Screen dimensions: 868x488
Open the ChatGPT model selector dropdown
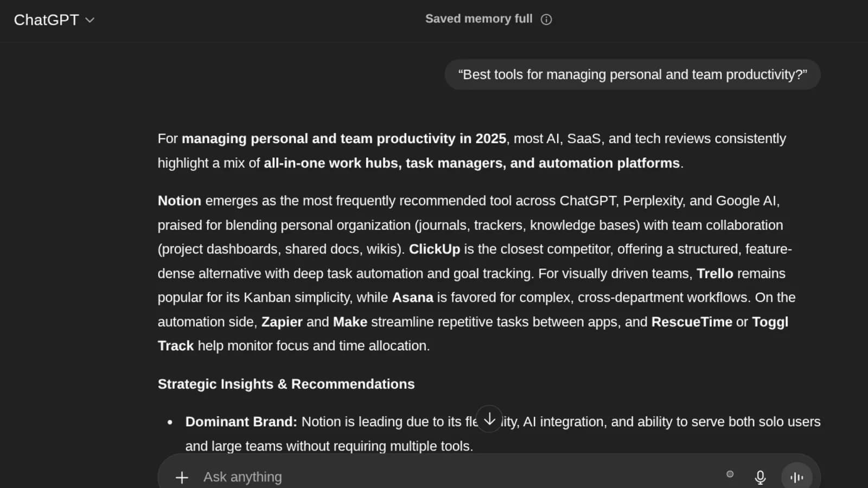(54, 20)
